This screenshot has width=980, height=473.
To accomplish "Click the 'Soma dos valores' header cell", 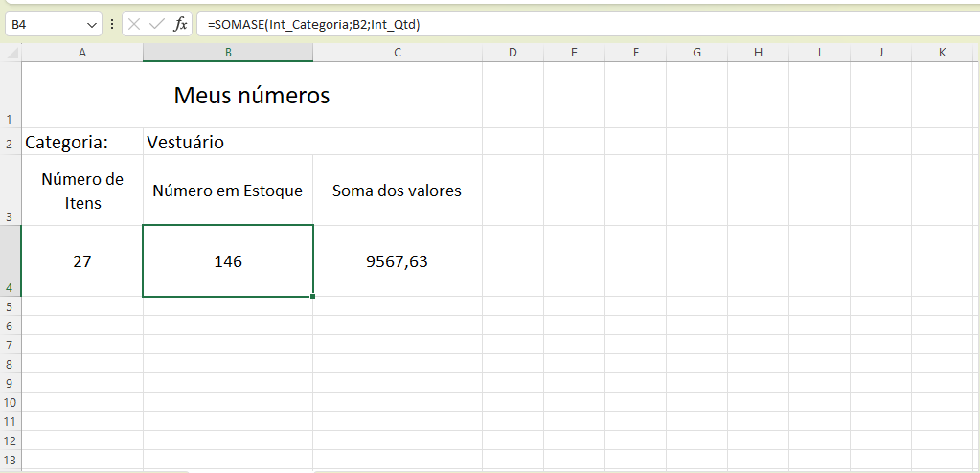I will point(398,190).
